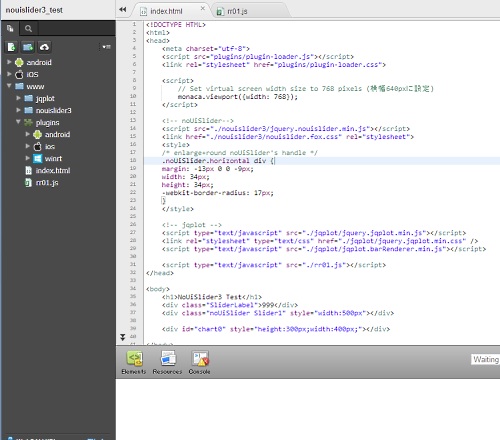Viewport: 500px width, 440px height.
Task: Select the nouislider3 folder
Action: [53, 110]
